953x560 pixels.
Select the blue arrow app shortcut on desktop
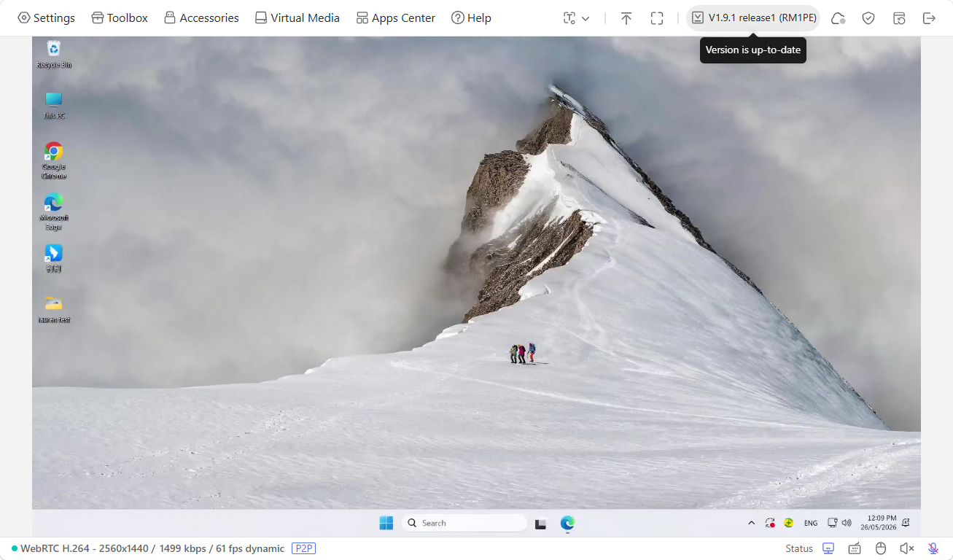point(54,258)
